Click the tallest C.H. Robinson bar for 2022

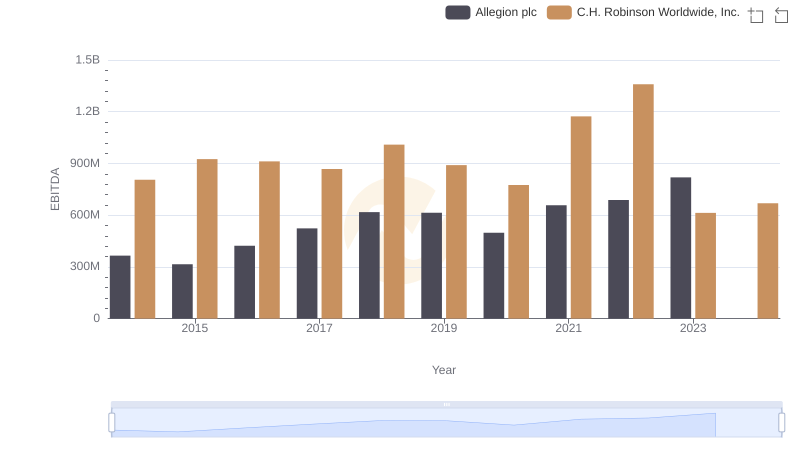643,201
